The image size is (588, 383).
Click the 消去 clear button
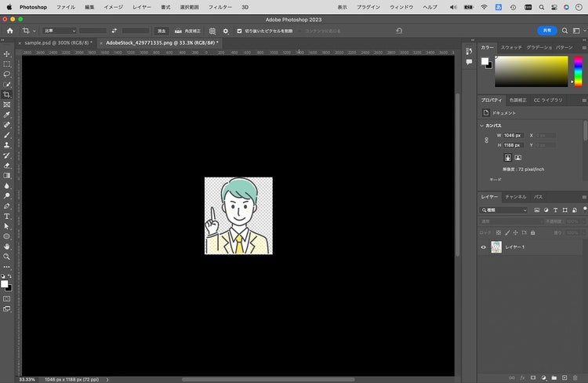click(162, 31)
